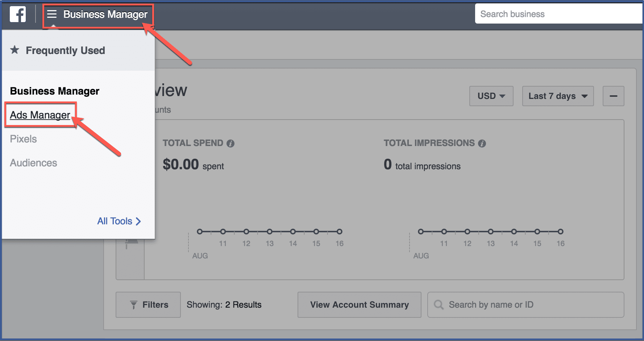Click 'Showing: 2 Results' text
644x341 pixels.
click(x=224, y=305)
